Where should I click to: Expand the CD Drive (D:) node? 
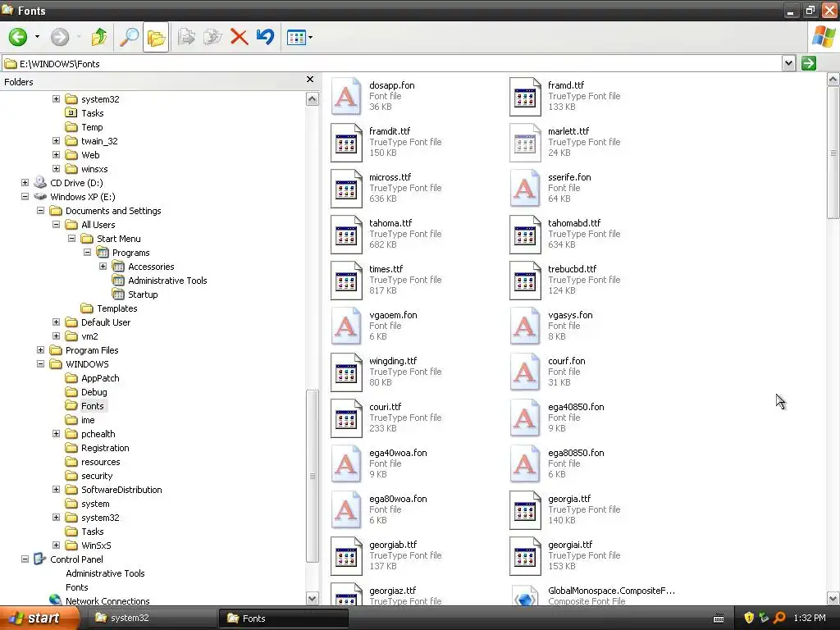(25, 183)
